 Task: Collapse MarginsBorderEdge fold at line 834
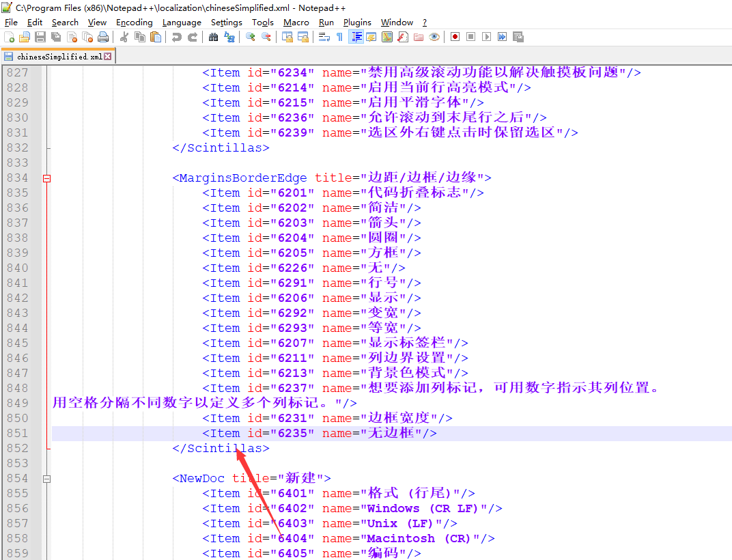coord(46,178)
